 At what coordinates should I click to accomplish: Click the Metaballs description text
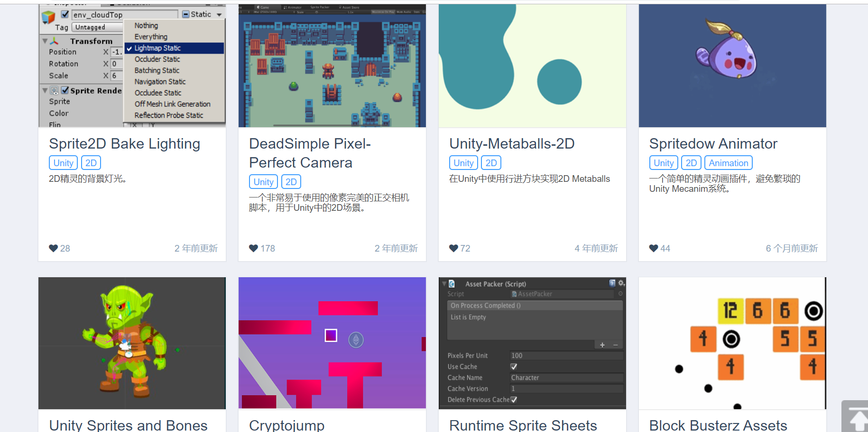(x=529, y=179)
